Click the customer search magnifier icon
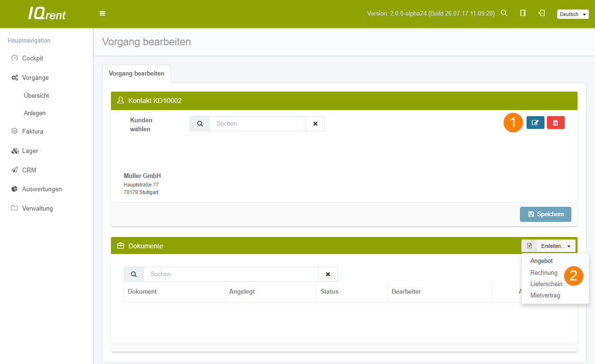This screenshot has height=364, width=595. pyautogui.click(x=200, y=124)
